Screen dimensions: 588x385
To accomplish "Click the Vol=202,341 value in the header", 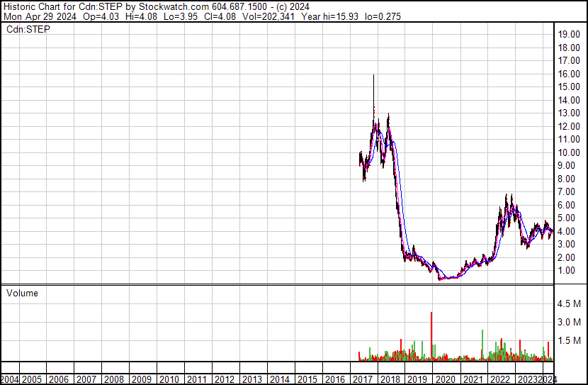I will point(245,16).
